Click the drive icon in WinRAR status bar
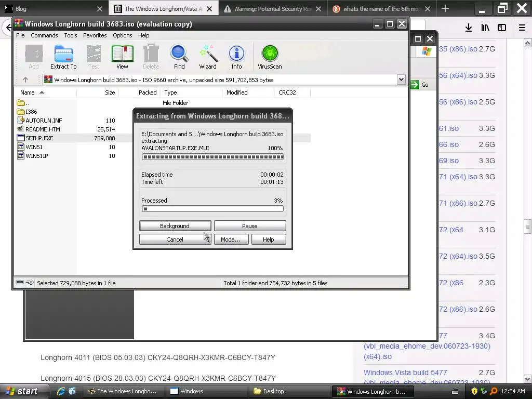The image size is (532, 399). [x=20, y=282]
